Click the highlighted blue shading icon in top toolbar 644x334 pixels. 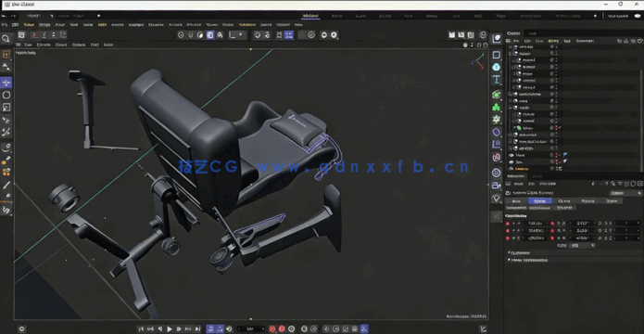tap(210, 35)
